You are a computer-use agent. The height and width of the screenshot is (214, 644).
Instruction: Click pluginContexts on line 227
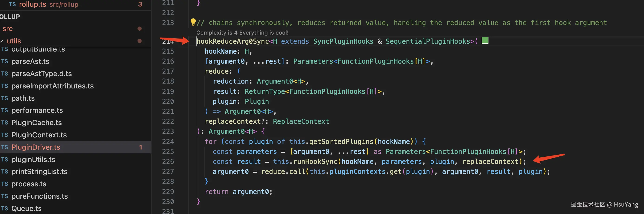coord(358,172)
